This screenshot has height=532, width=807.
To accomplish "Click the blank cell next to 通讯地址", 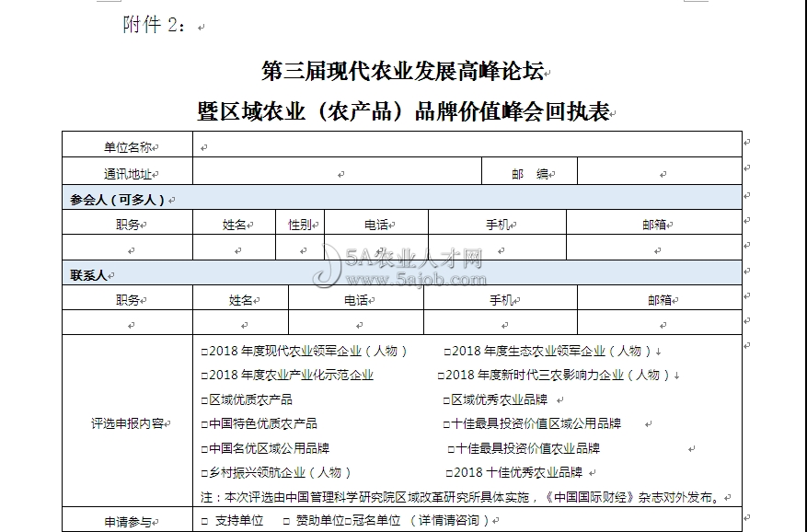I will pos(337,173).
